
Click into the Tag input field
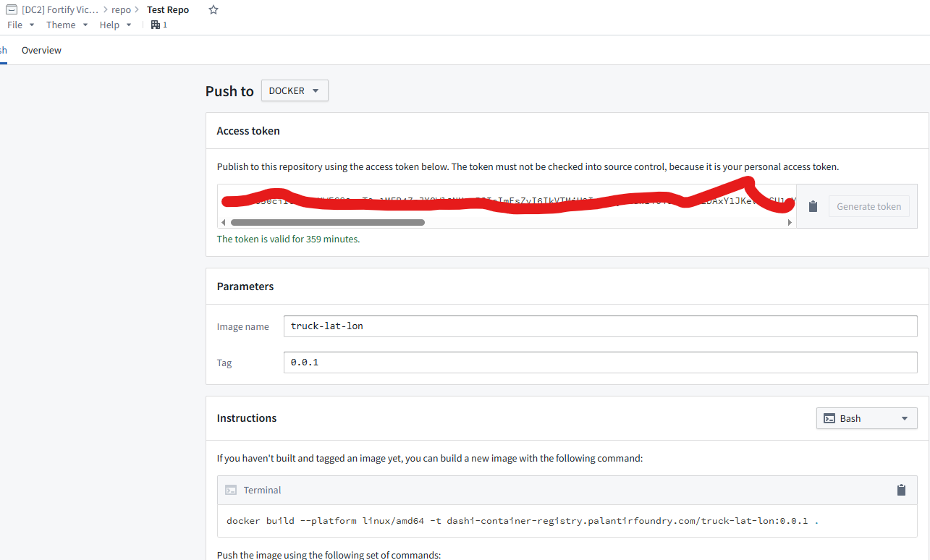click(x=600, y=362)
